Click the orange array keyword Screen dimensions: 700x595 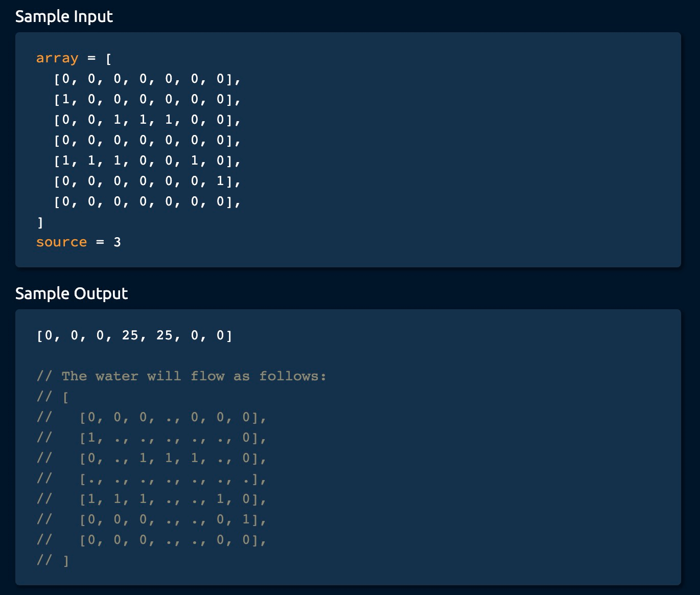coord(57,58)
